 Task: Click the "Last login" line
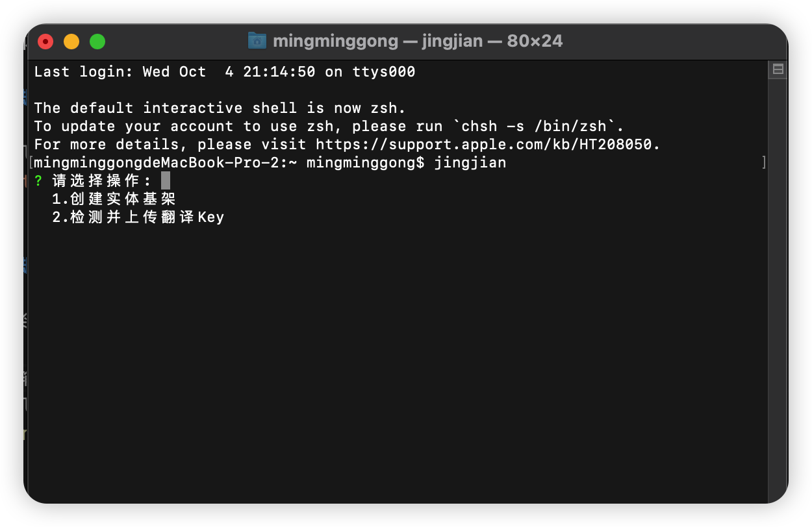[224, 71]
